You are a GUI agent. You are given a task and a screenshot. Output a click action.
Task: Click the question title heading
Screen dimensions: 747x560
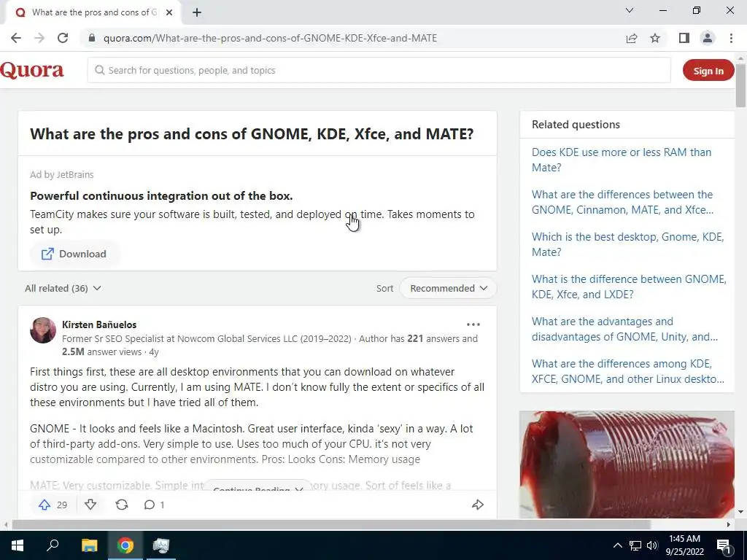252,134
